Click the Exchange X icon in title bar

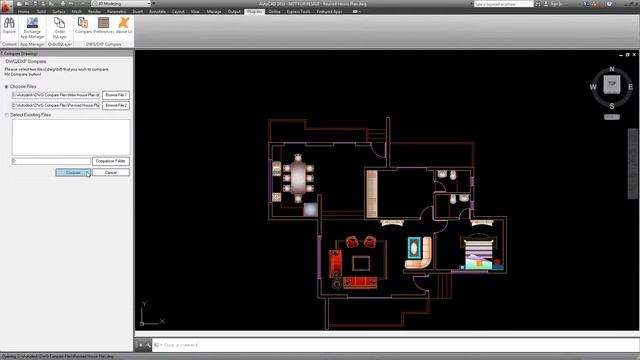coord(586,4)
